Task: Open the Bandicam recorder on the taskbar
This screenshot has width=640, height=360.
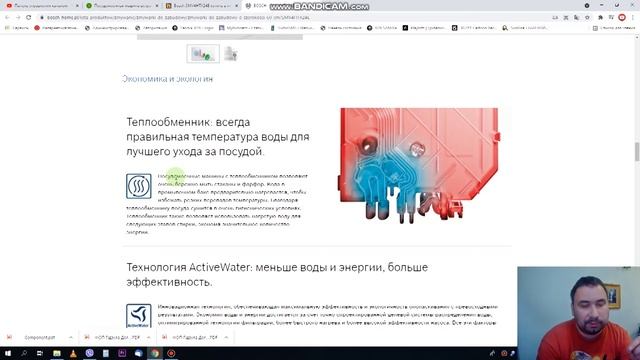Action: tap(171, 353)
